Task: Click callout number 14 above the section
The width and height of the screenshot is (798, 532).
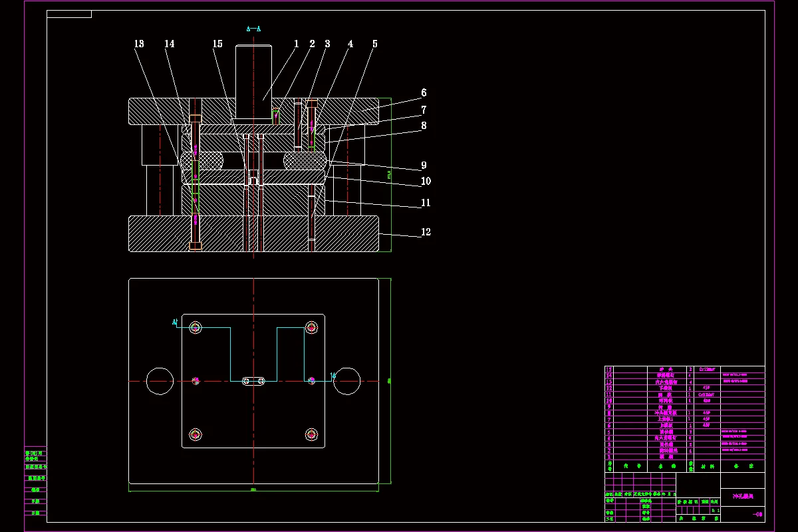Action: 170,44
